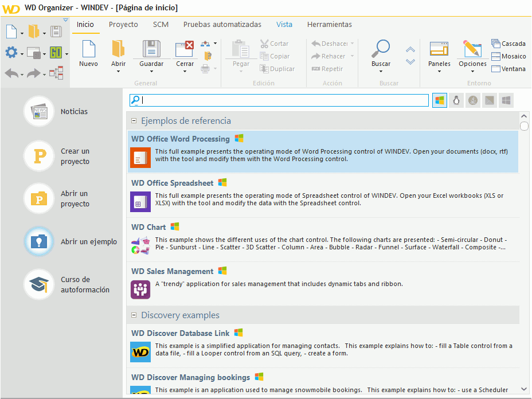Click the down chevron beside Buscar
The image size is (532, 399).
410,62
